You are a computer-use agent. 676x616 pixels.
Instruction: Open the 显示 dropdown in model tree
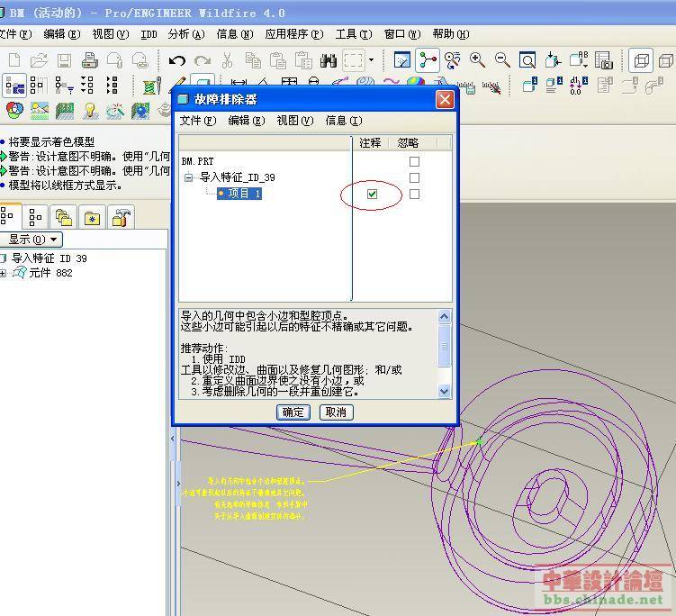[x=32, y=239]
